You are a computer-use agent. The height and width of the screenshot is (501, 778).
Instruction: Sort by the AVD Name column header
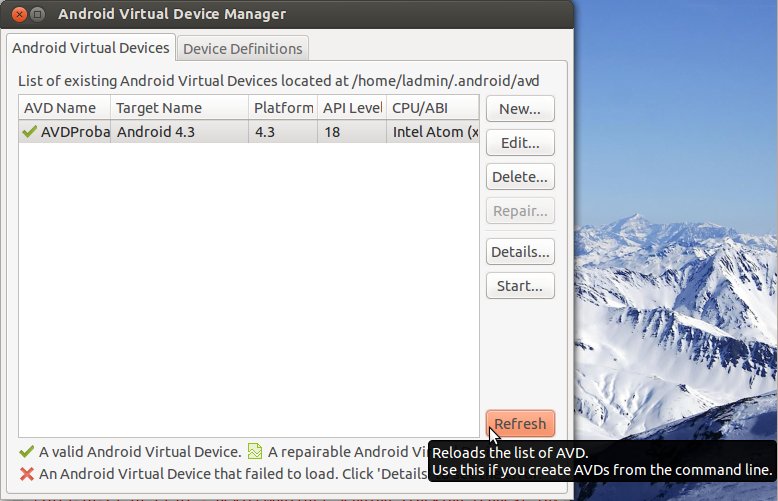click(65, 108)
